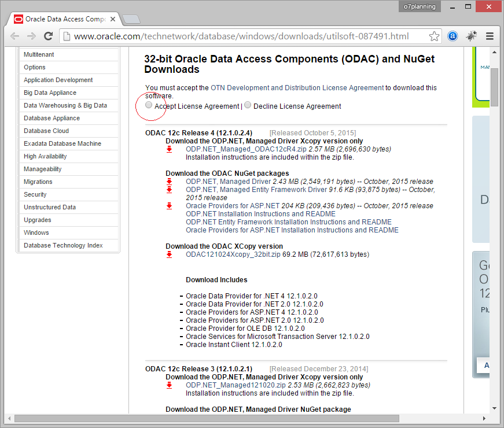Select Manageability in the sidebar

tap(69, 169)
